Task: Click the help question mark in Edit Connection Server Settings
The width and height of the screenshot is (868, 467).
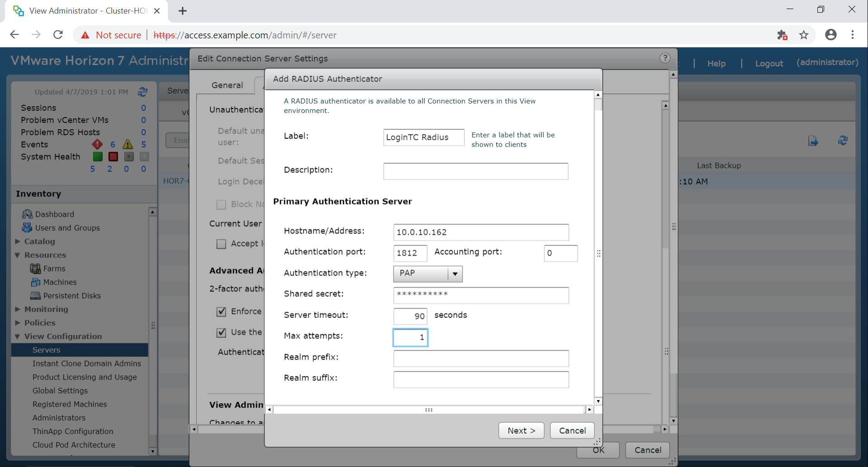Action: [x=665, y=58]
